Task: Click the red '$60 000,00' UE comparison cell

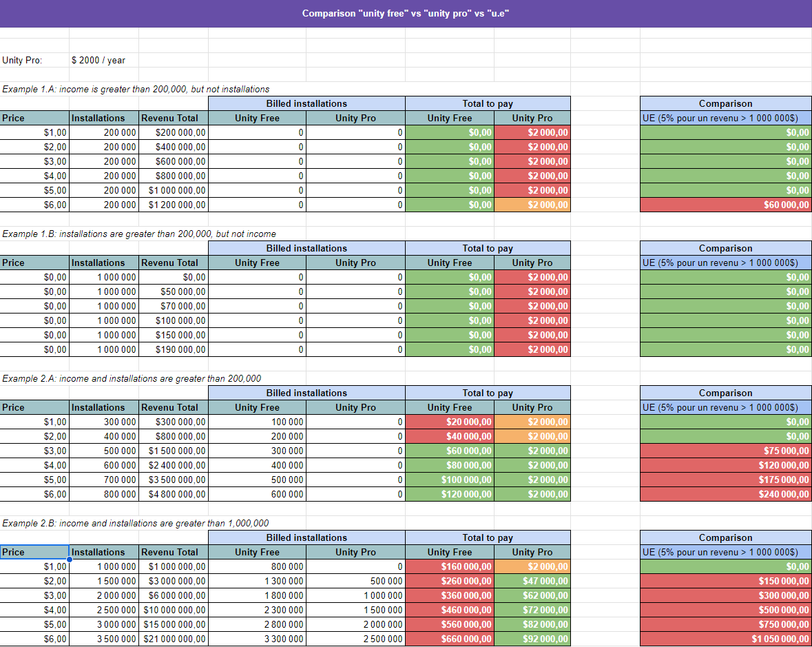Action: pyautogui.click(x=725, y=205)
